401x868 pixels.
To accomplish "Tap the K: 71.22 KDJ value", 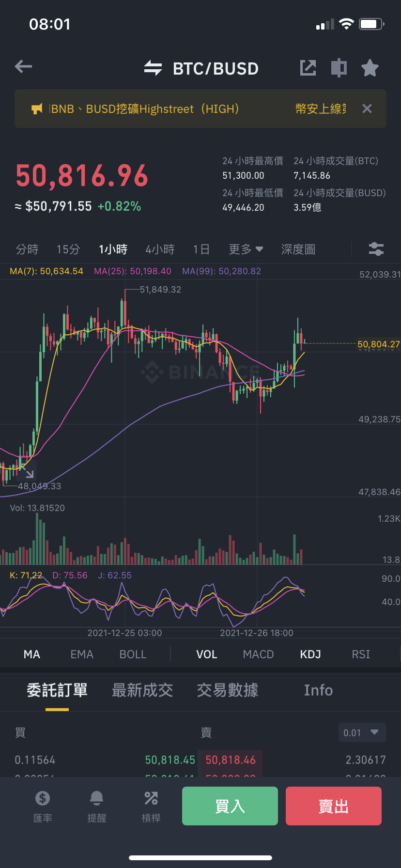I will pyautogui.click(x=26, y=575).
